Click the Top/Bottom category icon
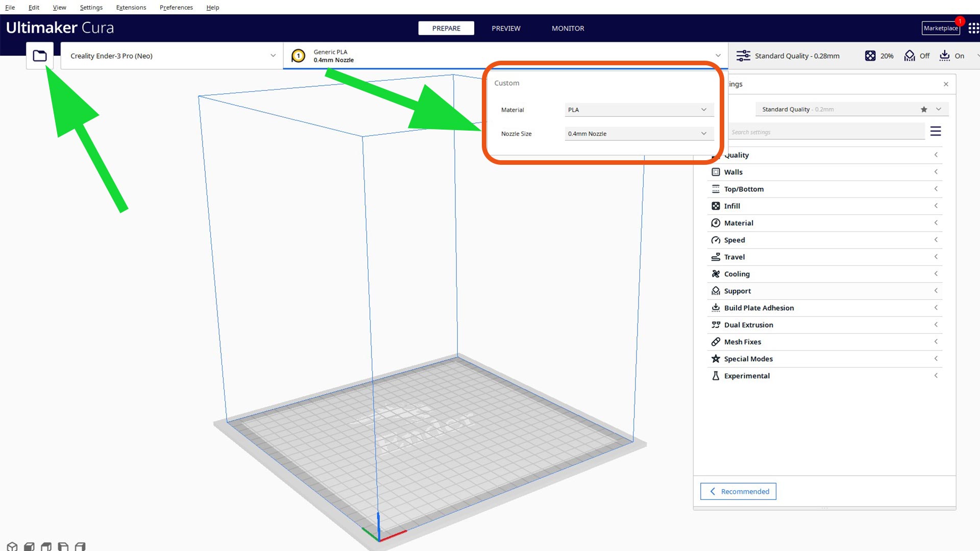The image size is (980, 551). tap(716, 189)
